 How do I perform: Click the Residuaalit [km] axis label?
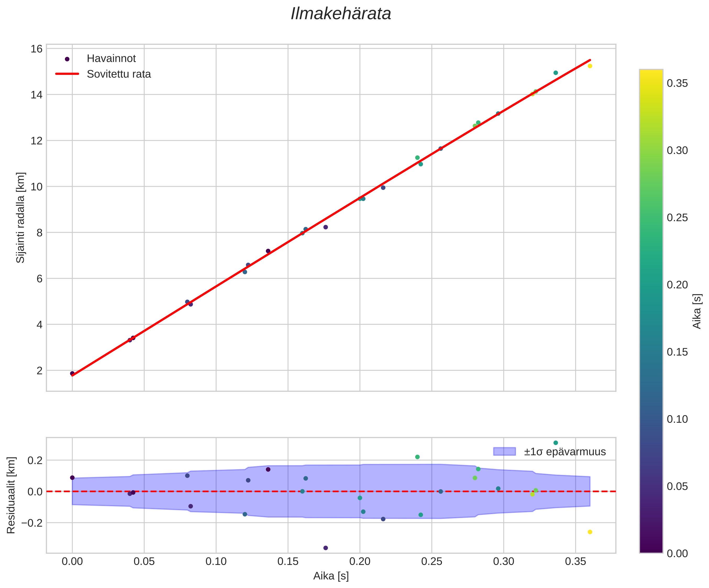(x=11, y=495)
